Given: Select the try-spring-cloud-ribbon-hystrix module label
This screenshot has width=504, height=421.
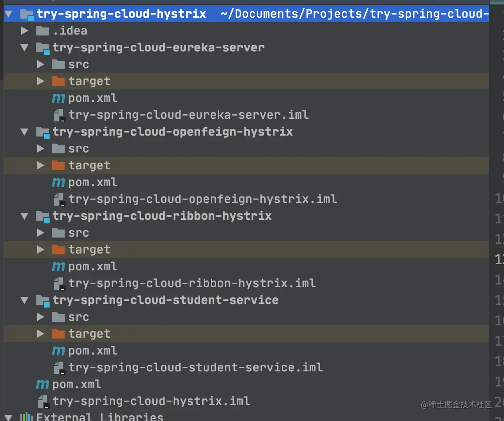Looking at the screenshot, I should pos(162,216).
